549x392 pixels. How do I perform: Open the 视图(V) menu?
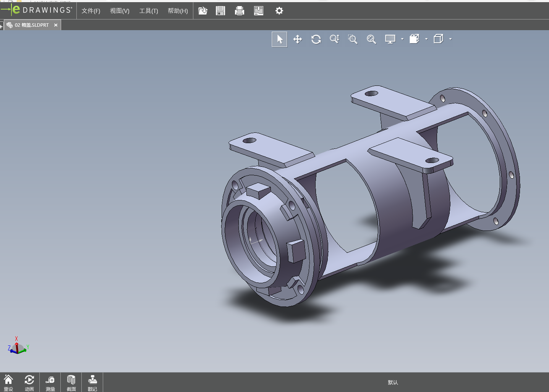(120, 11)
